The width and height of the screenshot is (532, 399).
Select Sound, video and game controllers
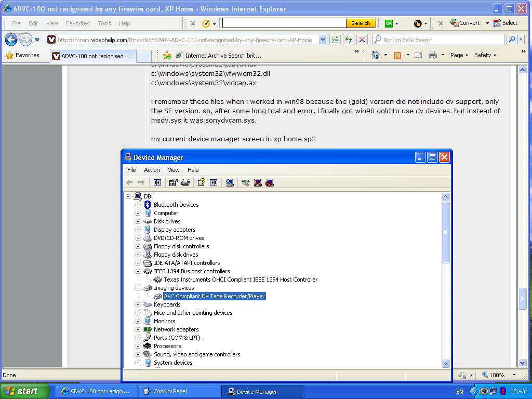197,354
